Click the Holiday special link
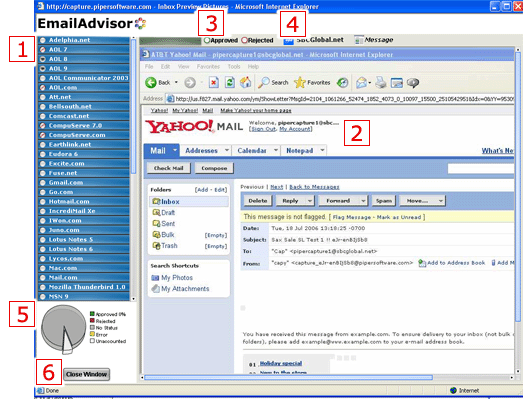 [281, 363]
